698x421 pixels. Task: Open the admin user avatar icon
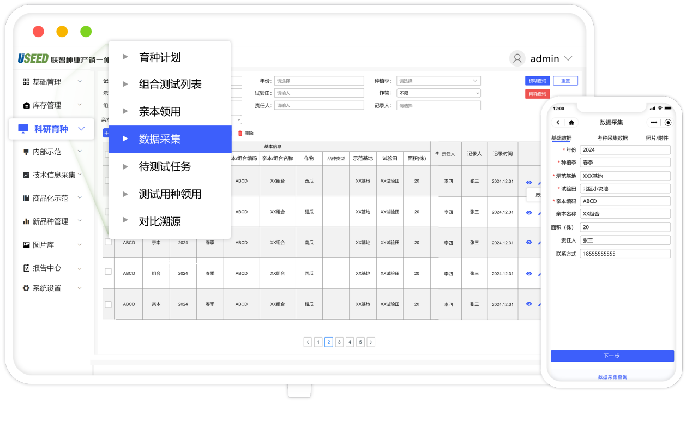pos(517,58)
